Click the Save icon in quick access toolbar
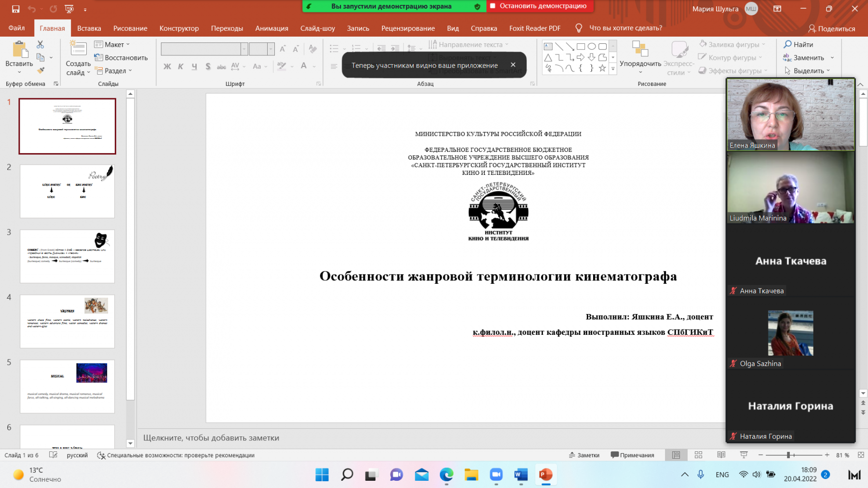Image resolution: width=868 pixels, height=488 pixels. [15, 9]
